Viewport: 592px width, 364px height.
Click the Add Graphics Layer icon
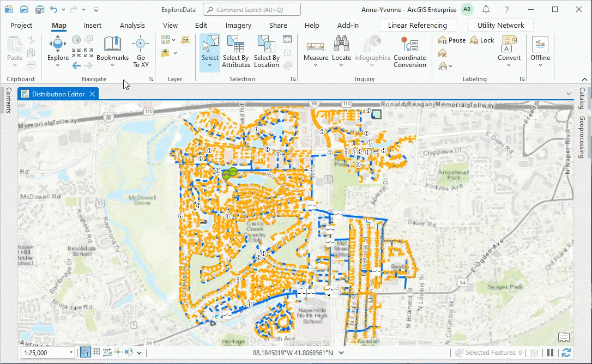[185, 40]
